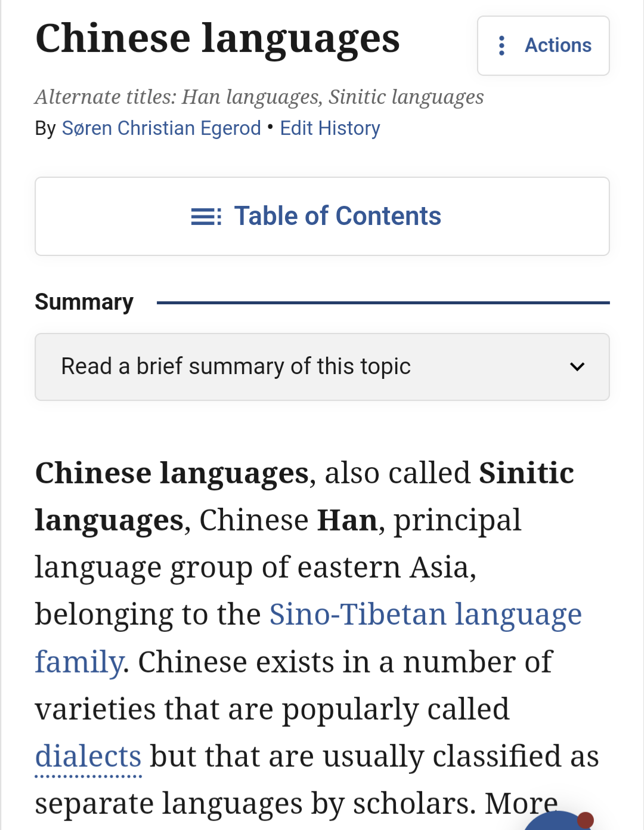
Task: Click the "Sinitic languages" alternate title
Action: (406, 97)
